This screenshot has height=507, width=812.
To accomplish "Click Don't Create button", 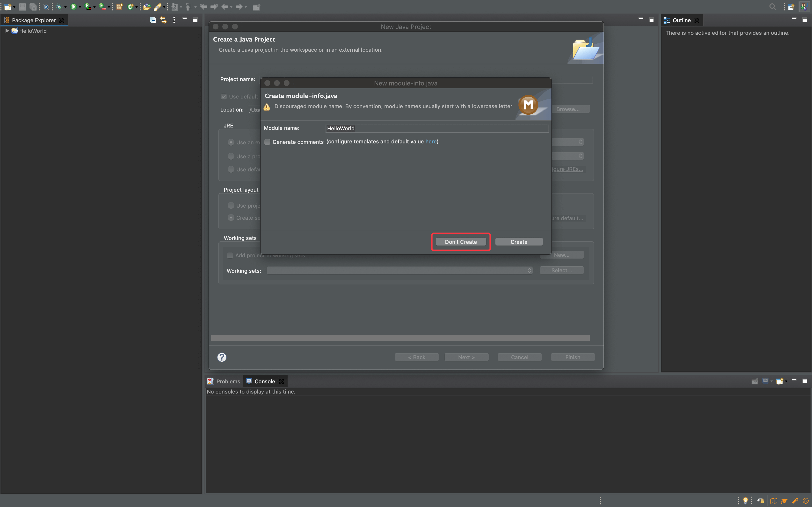I will [461, 241].
